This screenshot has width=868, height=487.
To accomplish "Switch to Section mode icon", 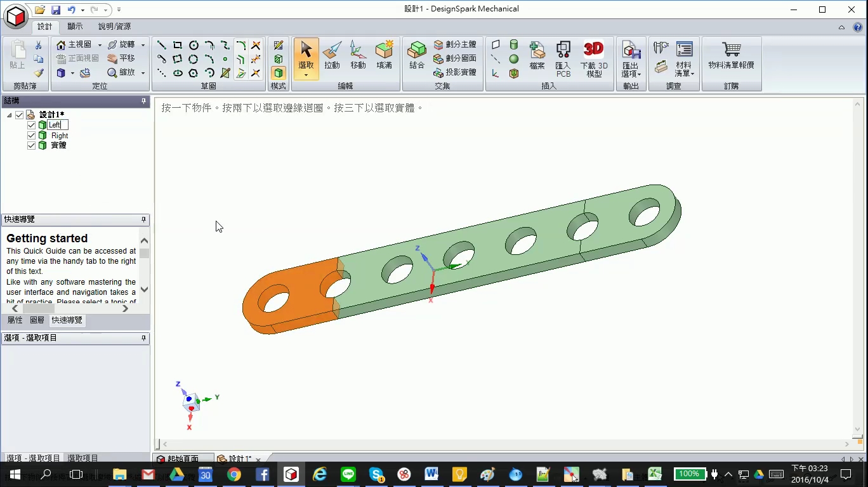I will pyautogui.click(x=279, y=59).
